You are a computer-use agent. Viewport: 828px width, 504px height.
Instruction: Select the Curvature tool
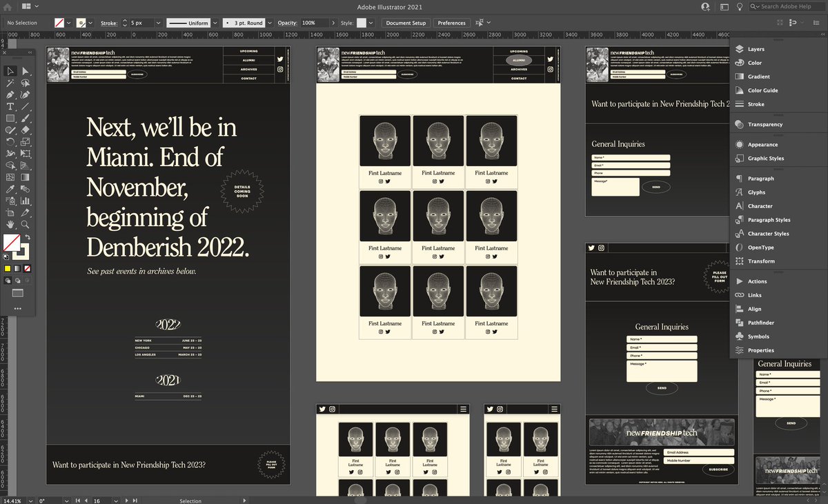pyautogui.click(x=25, y=94)
